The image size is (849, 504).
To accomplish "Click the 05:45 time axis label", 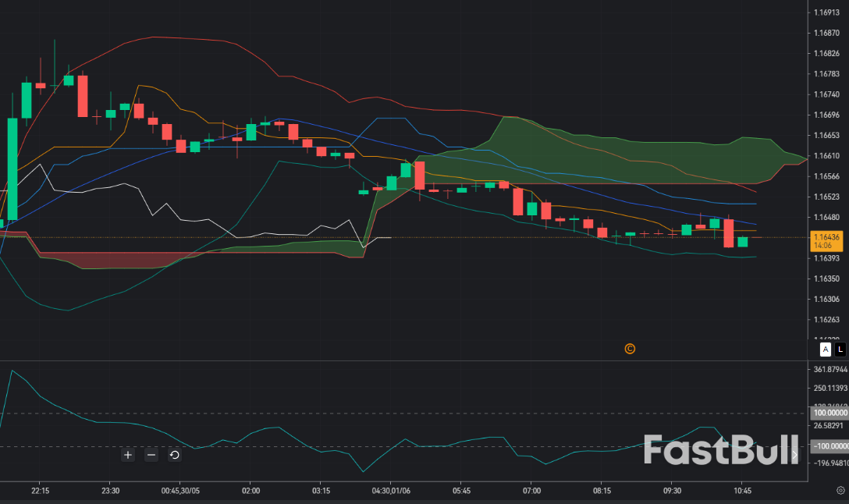I will point(461,491).
